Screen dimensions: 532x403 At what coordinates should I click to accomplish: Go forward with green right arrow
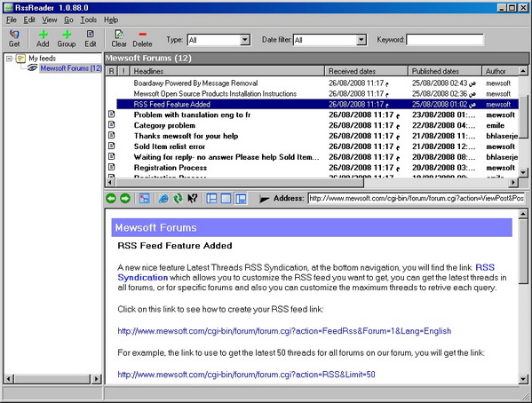coord(125,199)
